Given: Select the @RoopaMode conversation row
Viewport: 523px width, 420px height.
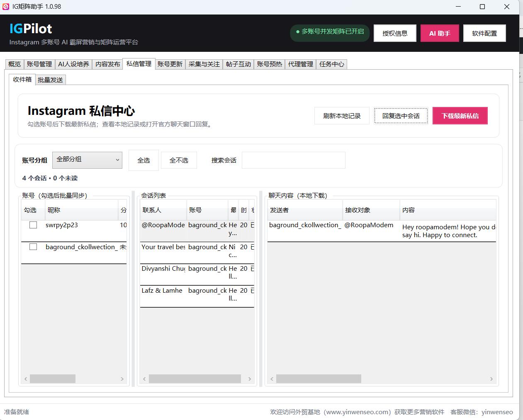Looking at the screenshot, I should coord(197,231).
